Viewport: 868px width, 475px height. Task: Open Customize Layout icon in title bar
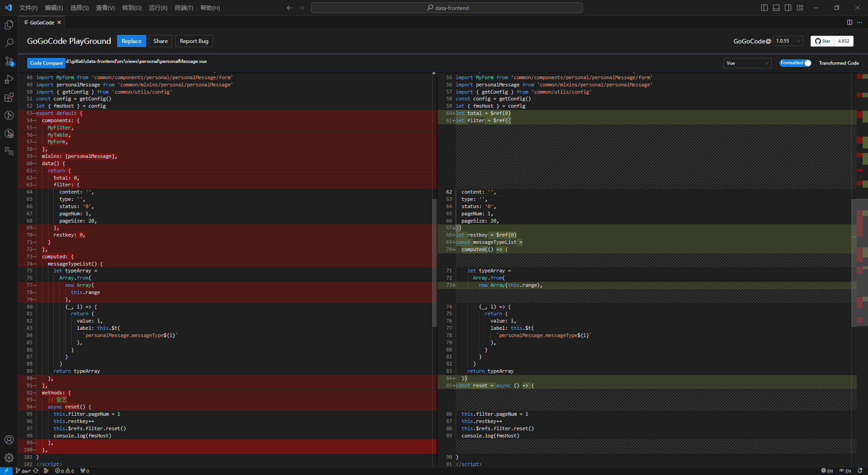point(800,8)
